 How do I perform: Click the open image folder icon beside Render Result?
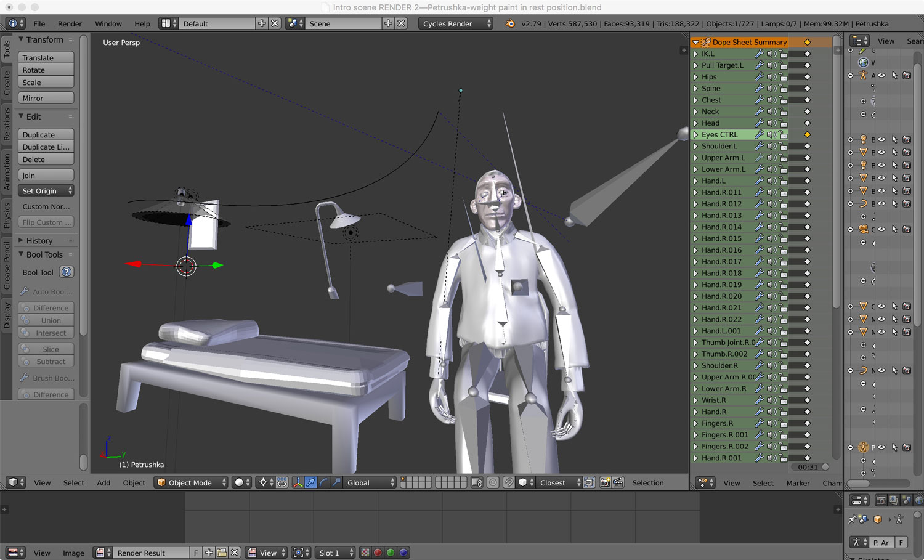(222, 553)
